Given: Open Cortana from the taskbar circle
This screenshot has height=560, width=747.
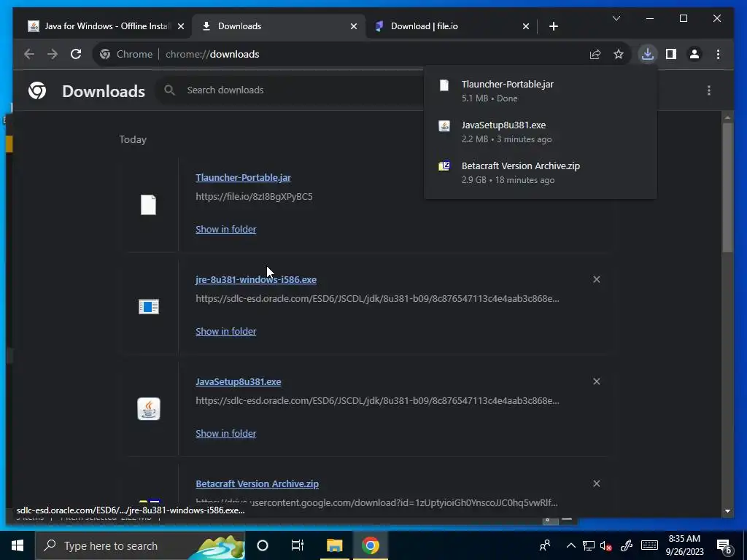Looking at the screenshot, I should 263,545.
